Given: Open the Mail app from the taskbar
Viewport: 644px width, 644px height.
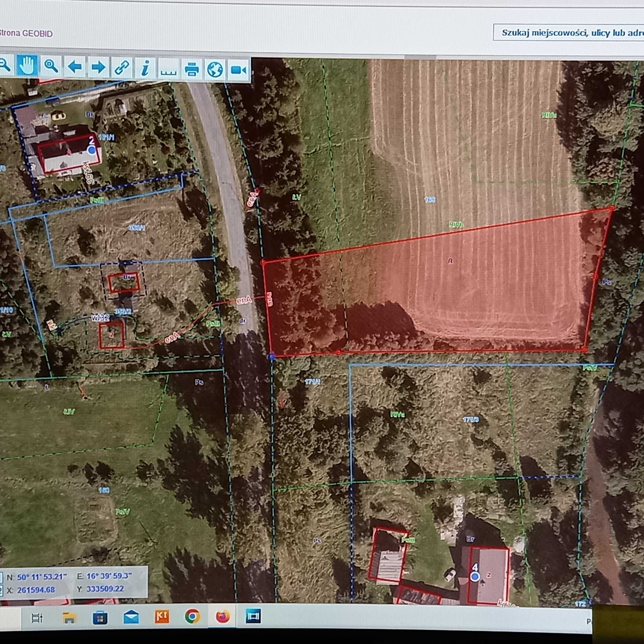Looking at the screenshot, I should click(131, 617).
